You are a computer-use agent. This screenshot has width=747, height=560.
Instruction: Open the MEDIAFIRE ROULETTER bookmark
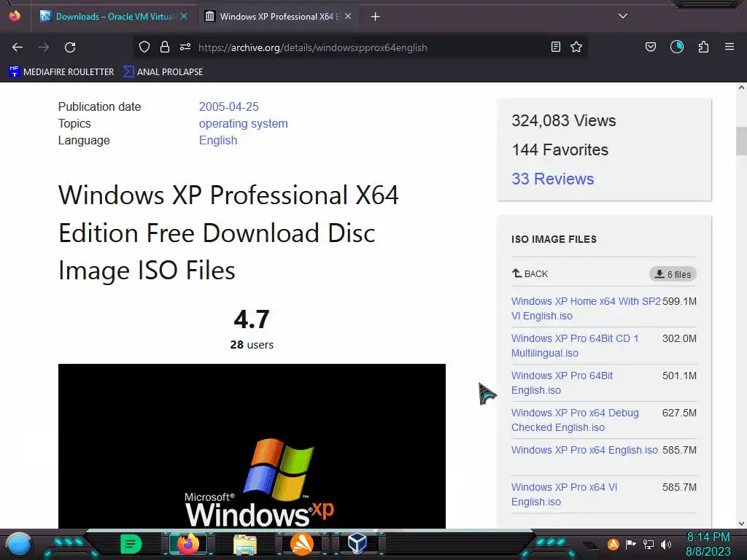tap(61, 72)
